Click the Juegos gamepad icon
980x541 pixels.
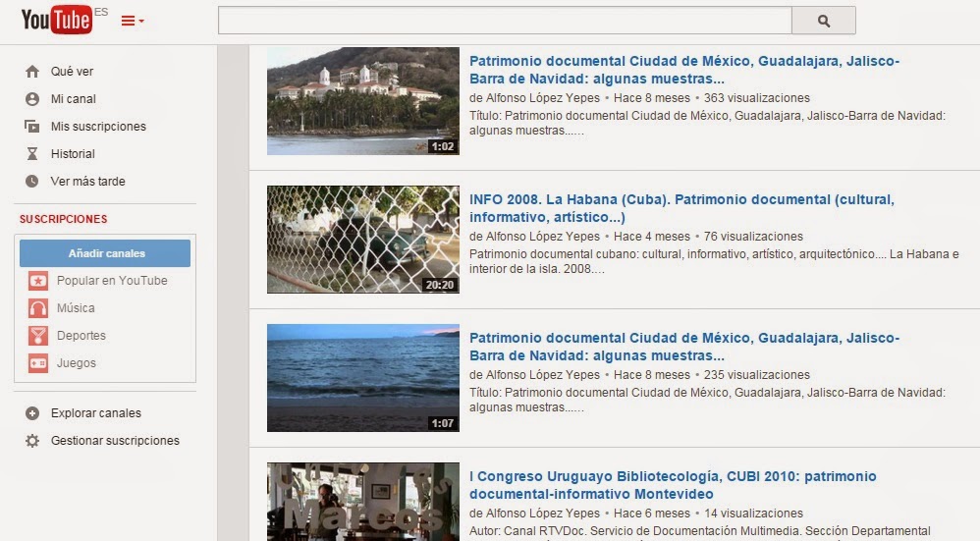[x=38, y=363]
